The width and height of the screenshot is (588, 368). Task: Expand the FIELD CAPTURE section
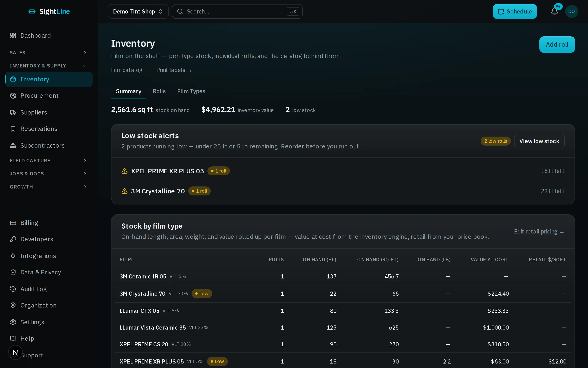tap(49, 161)
